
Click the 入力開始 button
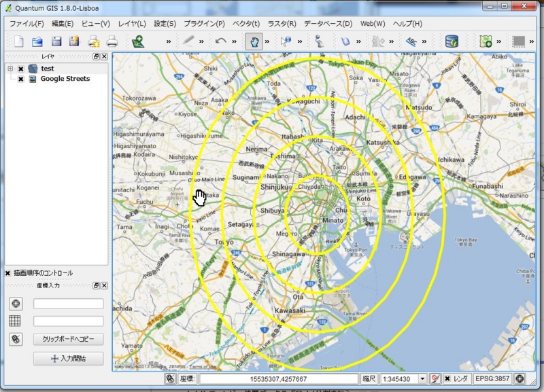click(69, 359)
